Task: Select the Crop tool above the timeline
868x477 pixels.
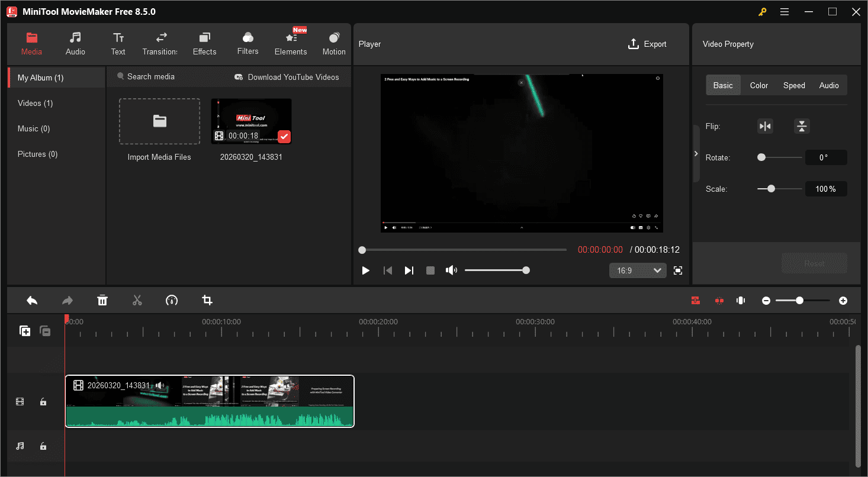Action: point(207,300)
